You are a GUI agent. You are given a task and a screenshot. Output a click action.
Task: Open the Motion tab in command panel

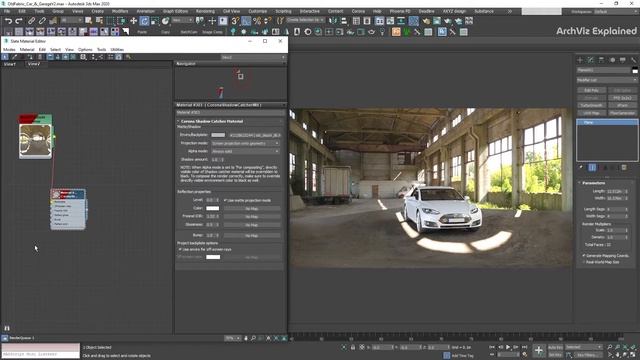tap(612, 60)
